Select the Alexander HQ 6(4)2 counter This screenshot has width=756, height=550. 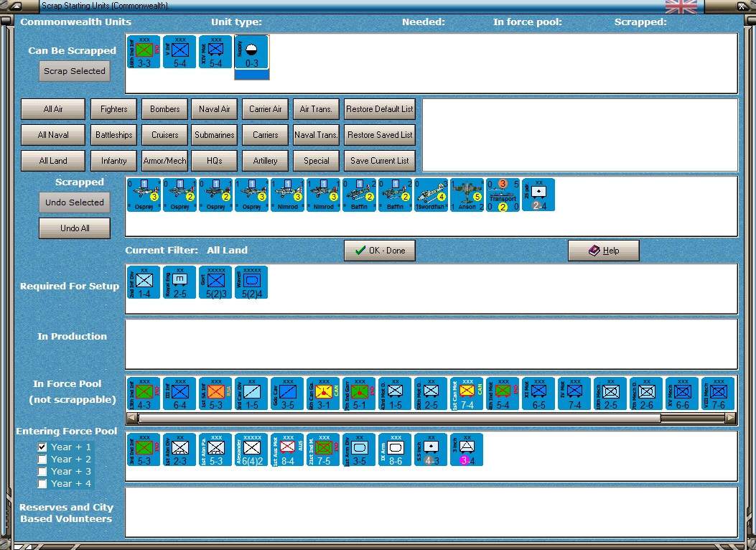point(252,449)
